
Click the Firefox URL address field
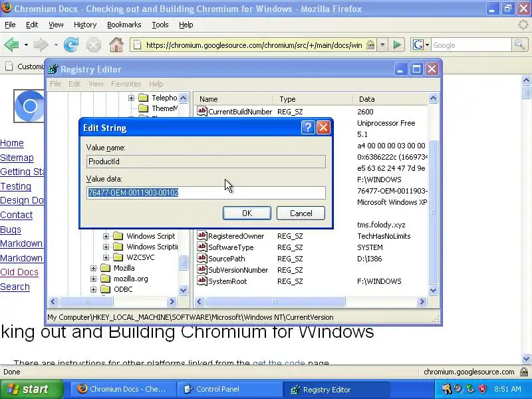(x=254, y=45)
